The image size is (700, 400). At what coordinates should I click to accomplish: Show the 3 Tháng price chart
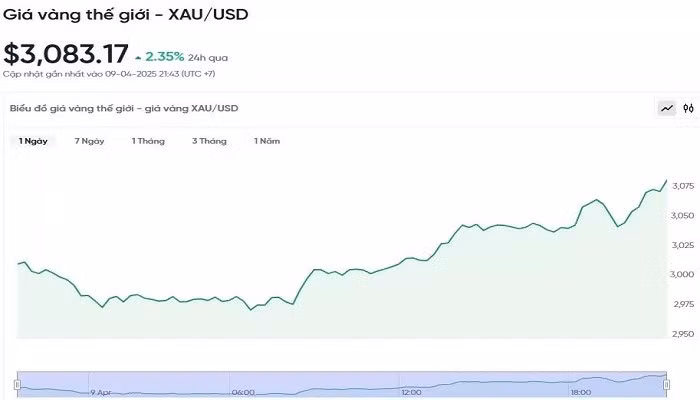coord(209,141)
